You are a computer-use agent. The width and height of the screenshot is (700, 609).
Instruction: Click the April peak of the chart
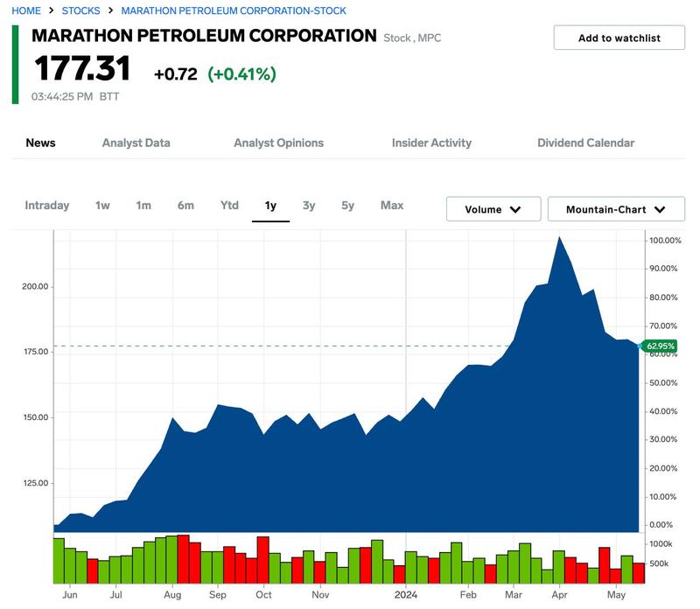[x=559, y=237]
